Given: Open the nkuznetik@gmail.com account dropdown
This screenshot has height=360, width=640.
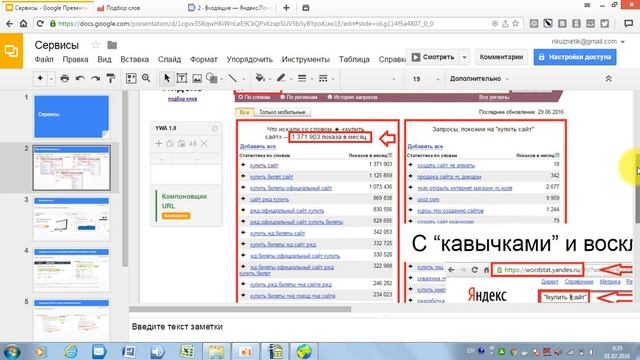Looking at the screenshot, I should click(588, 42).
